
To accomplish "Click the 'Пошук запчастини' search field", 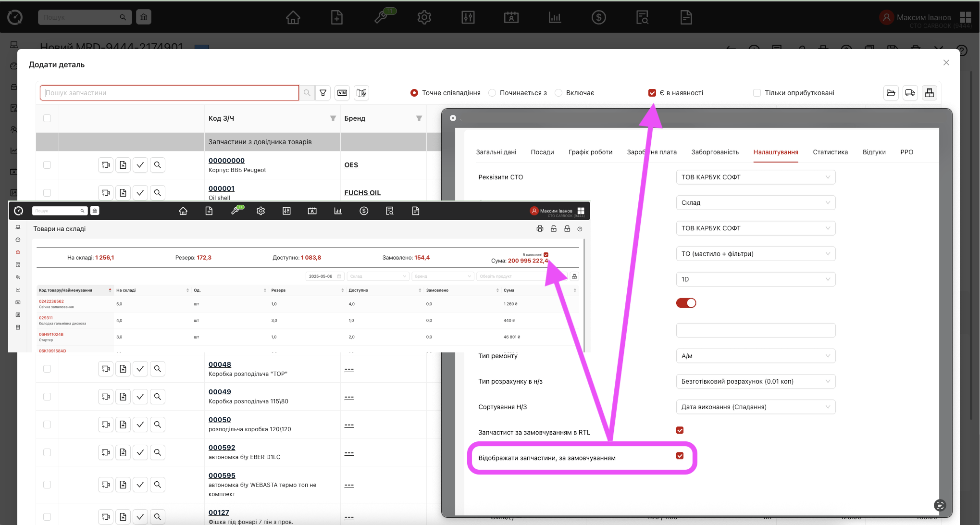I will 169,93.
